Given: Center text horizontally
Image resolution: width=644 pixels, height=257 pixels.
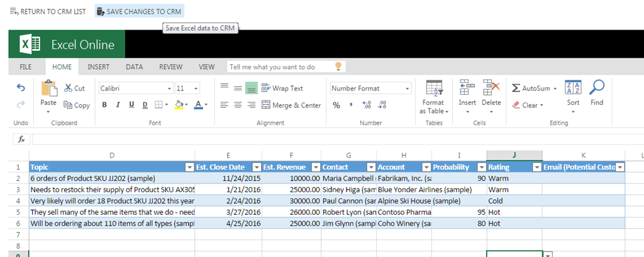Looking at the screenshot, I should coord(238,105).
